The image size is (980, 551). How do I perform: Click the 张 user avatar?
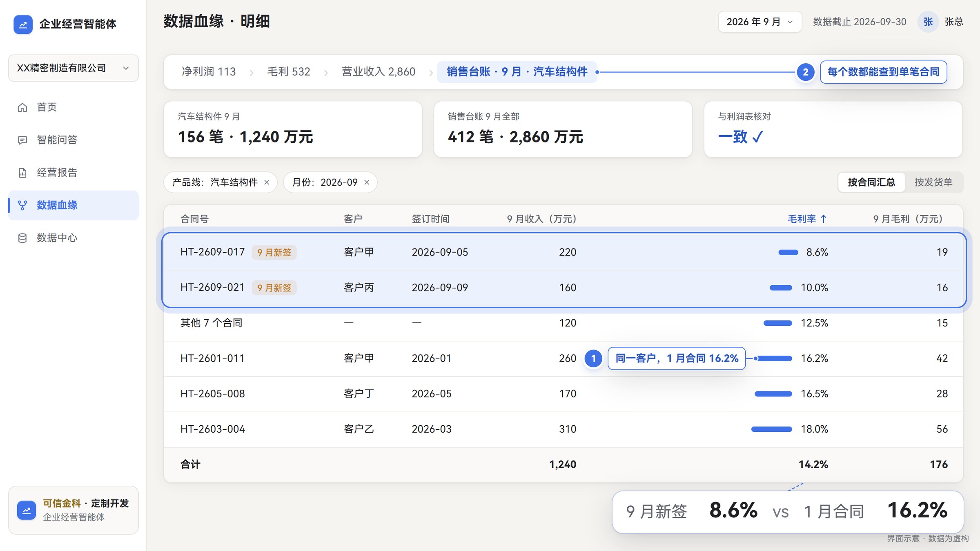pos(928,22)
